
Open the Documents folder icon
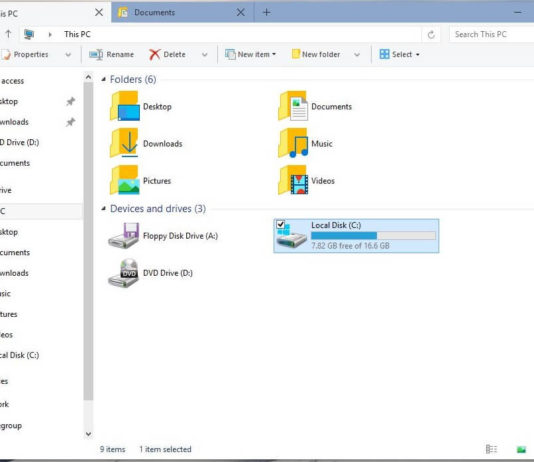pos(293,106)
